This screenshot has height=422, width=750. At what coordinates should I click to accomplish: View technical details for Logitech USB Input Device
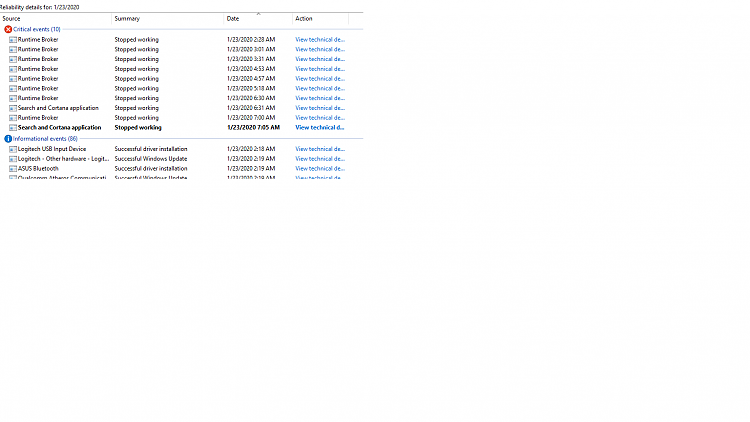320,149
